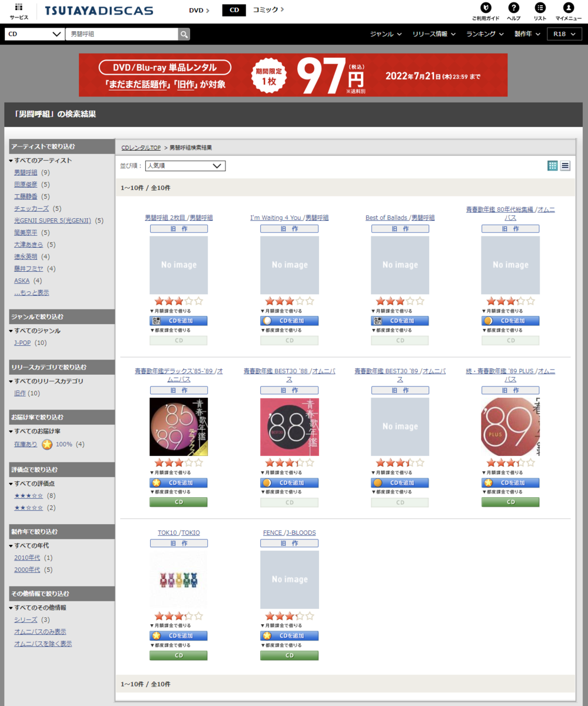Open 青春歌年鑑 BEST30 '88 album cover
The width and height of the screenshot is (588, 706).
click(289, 427)
